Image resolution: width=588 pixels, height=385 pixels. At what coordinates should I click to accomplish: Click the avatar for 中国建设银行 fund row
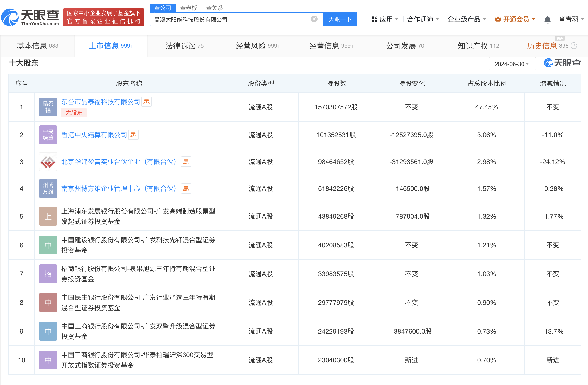point(48,245)
